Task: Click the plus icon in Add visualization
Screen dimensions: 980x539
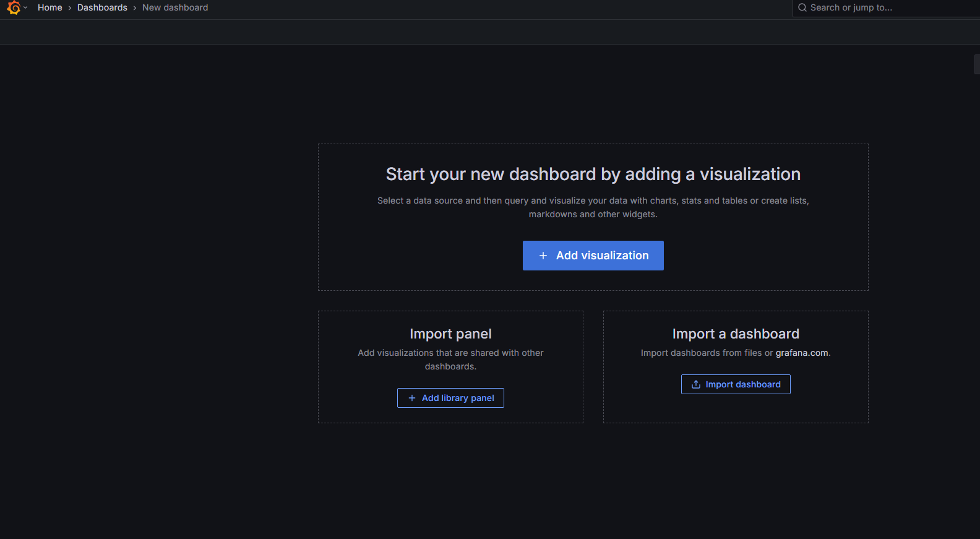Action: click(543, 256)
